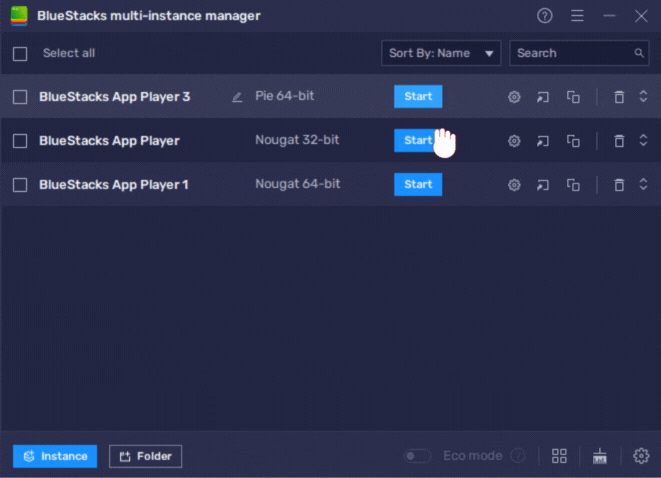Reorder BlueStacks App Player 1 with up-down arrows
661x478 pixels.
click(x=643, y=184)
